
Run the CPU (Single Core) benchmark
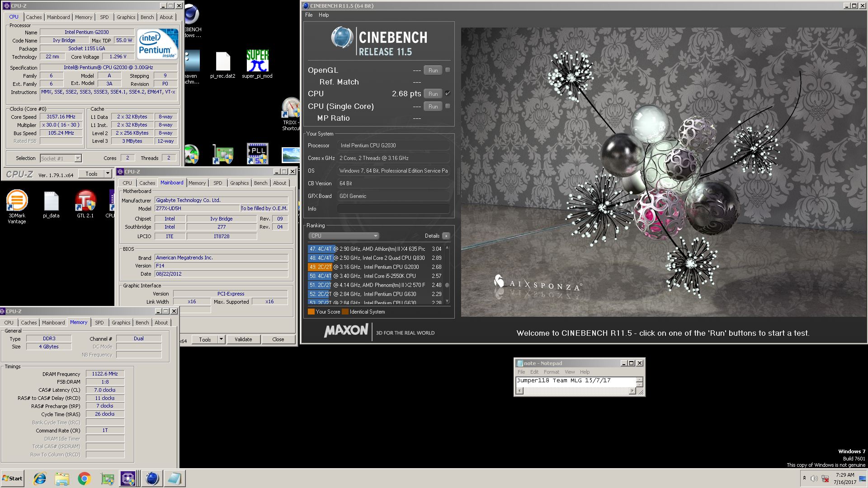coord(433,106)
